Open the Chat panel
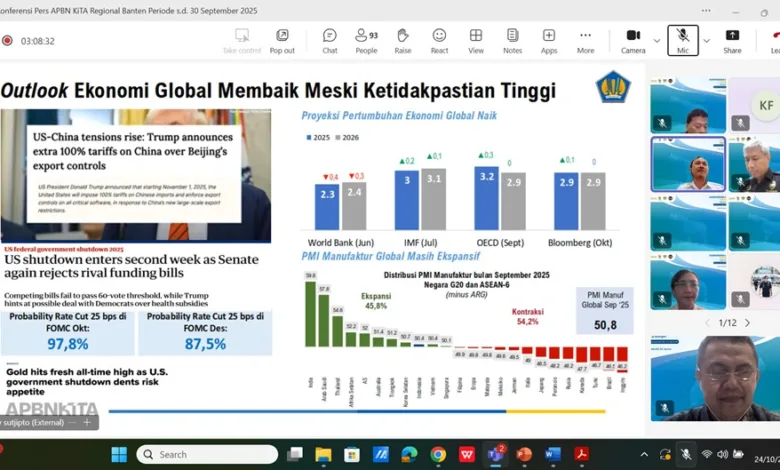This screenshot has height=470, width=780. [329, 40]
